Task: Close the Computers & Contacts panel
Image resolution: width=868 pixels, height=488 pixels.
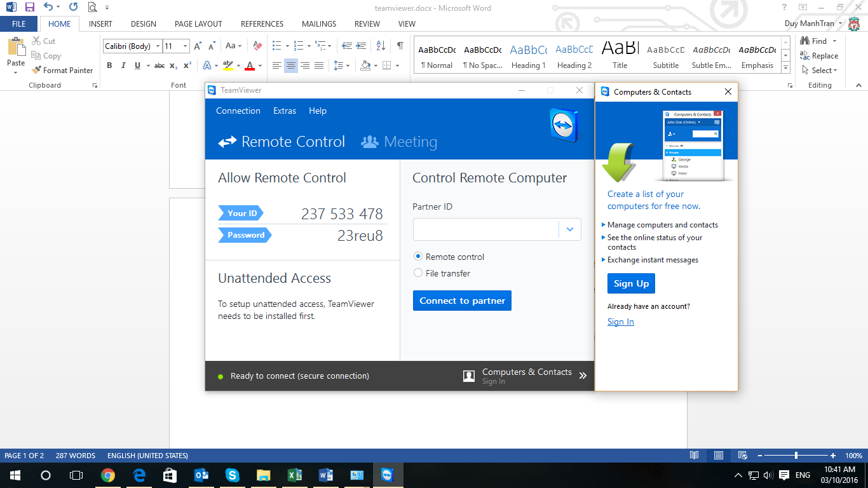Action: 728,91
